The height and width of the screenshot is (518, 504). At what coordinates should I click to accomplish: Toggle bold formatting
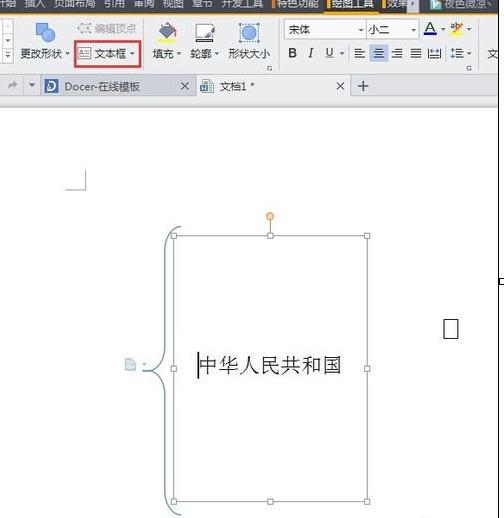(x=292, y=53)
